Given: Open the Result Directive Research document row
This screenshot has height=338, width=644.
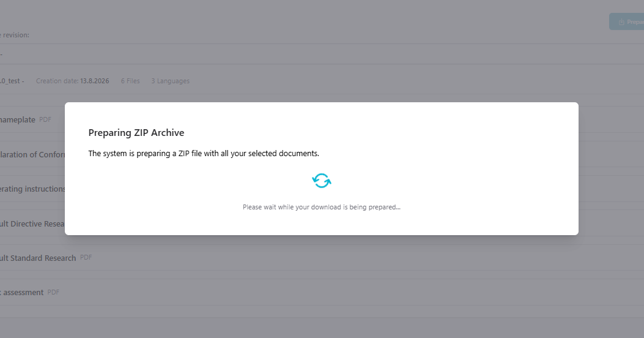Looking at the screenshot, I should 32,223.
